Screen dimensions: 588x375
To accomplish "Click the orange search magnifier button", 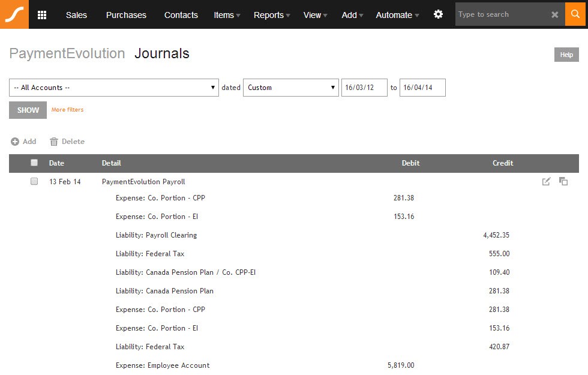I will 575,14.
